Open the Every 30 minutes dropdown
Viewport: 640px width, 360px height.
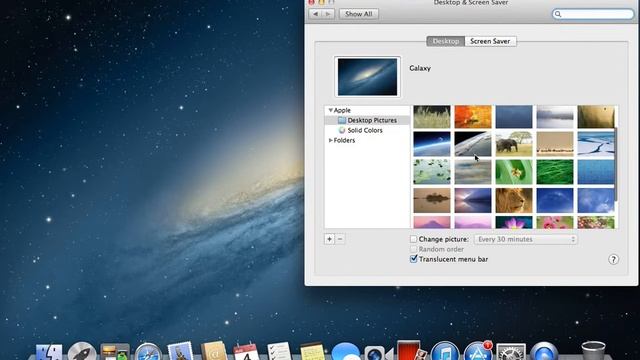(526, 239)
